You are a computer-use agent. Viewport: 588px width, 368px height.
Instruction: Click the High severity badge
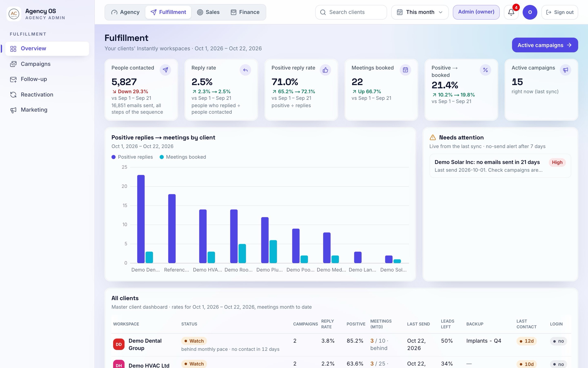557,162
